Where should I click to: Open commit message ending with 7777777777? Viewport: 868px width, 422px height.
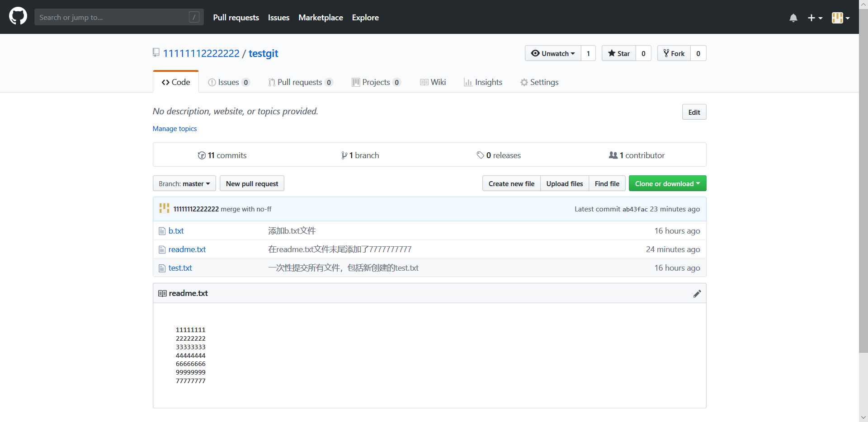point(340,249)
